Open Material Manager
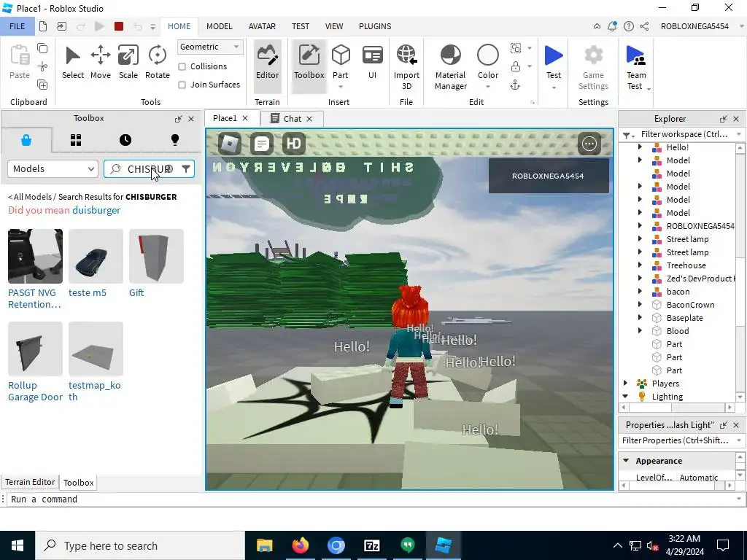Screen dimensions: 747x560 [x=451, y=66]
